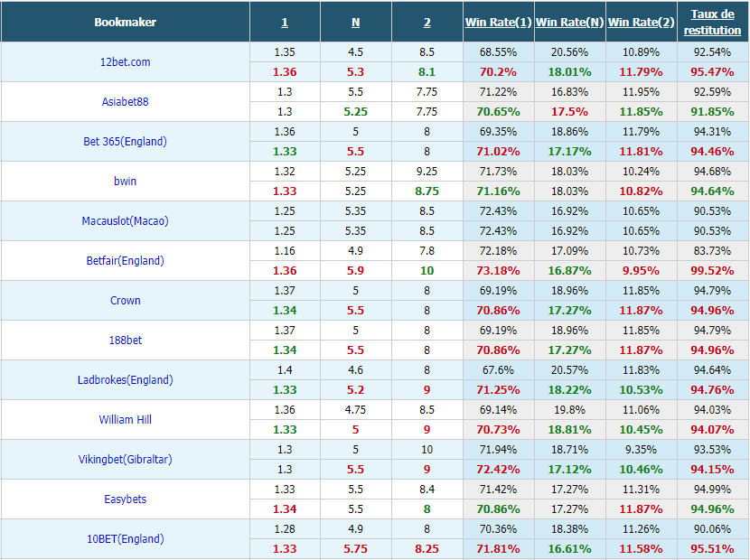The height and width of the screenshot is (560, 750).
Task: Open the Ladbrokes(England) bookmaker link
Action: click(x=125, y=379)
